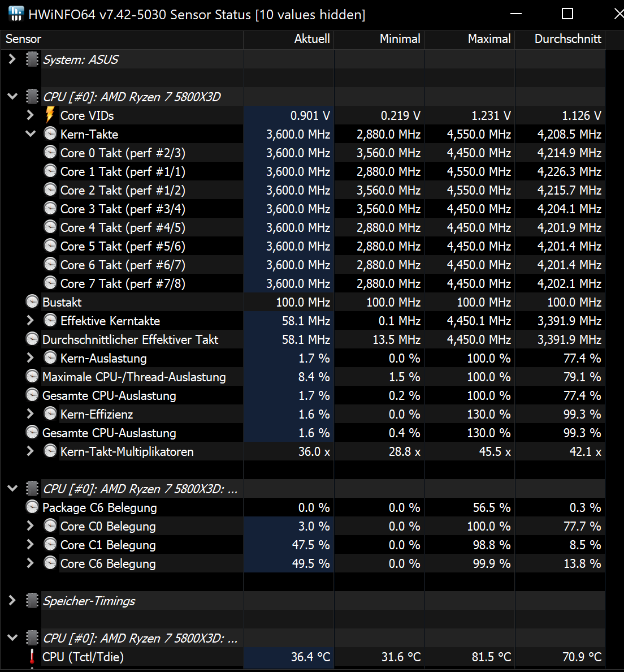624x672 pixels.
Task: Click the clock icon of Durchschnittlicher Effektiver Takt
Action: [32, 339]
